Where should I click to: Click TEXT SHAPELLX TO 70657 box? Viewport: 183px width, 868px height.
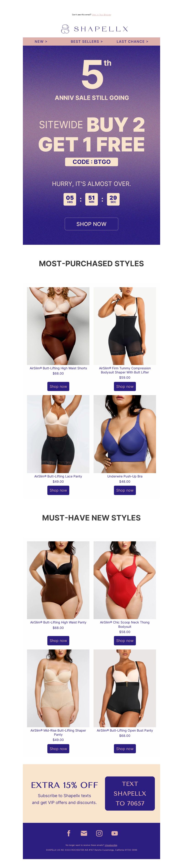click(130, 793)
